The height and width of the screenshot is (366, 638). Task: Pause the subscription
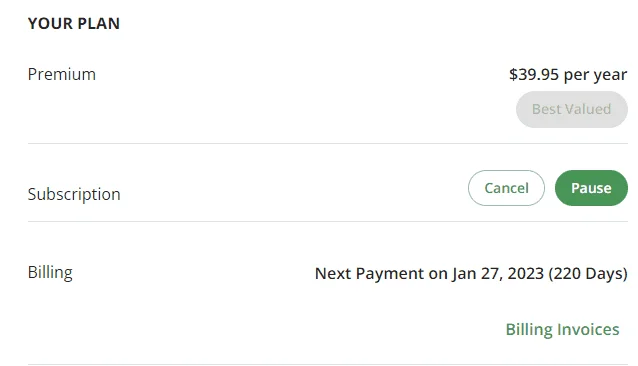pyautogui.click(x=591, y=188)
